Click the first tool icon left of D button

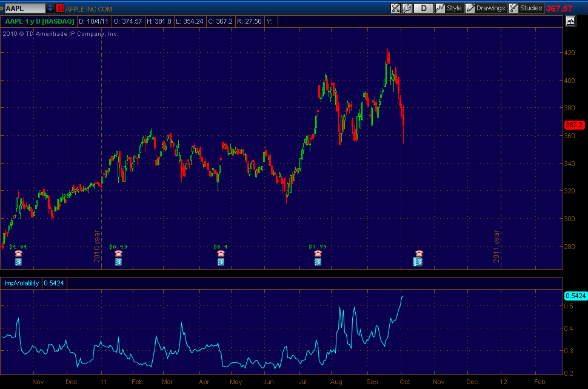(x=395, y=8)
